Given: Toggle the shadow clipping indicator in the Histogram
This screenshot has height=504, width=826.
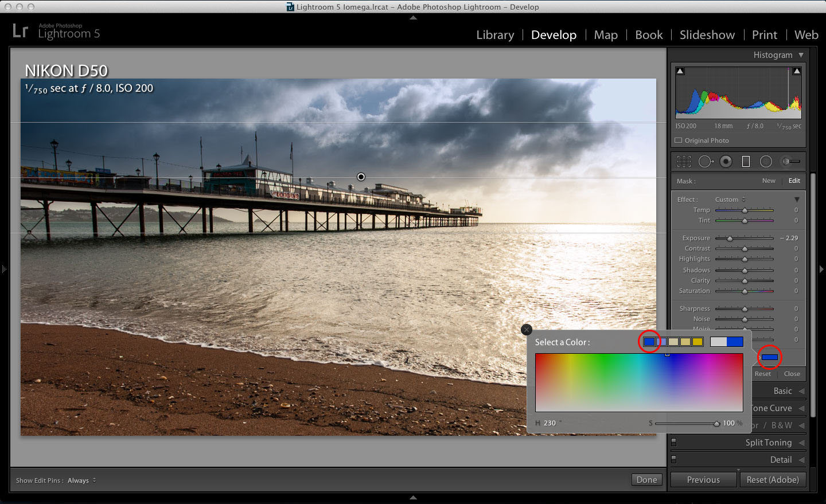Looking at the screenshot, I should pos(680,70).
